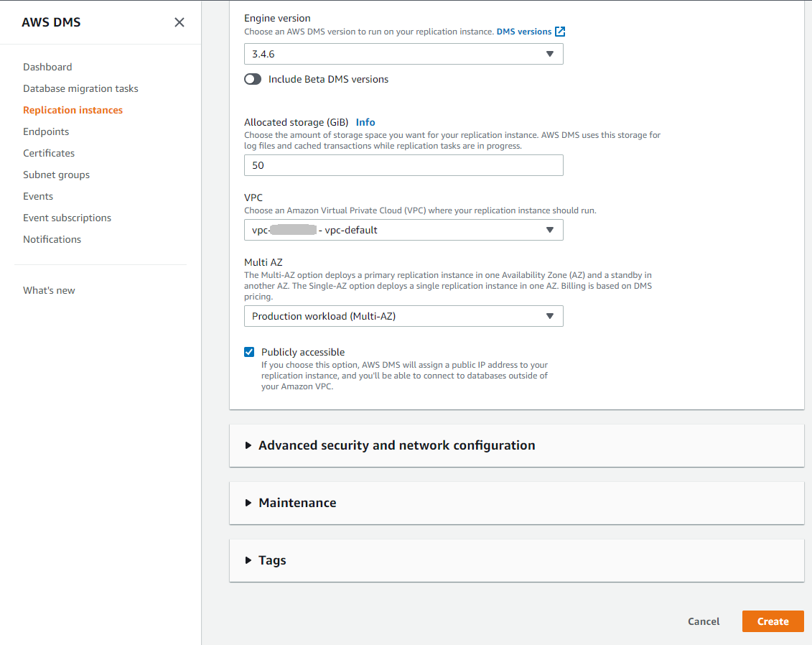Open the Engine version dropdown
The height and width of the screenshot is (645, 812).
coord(403,54)
